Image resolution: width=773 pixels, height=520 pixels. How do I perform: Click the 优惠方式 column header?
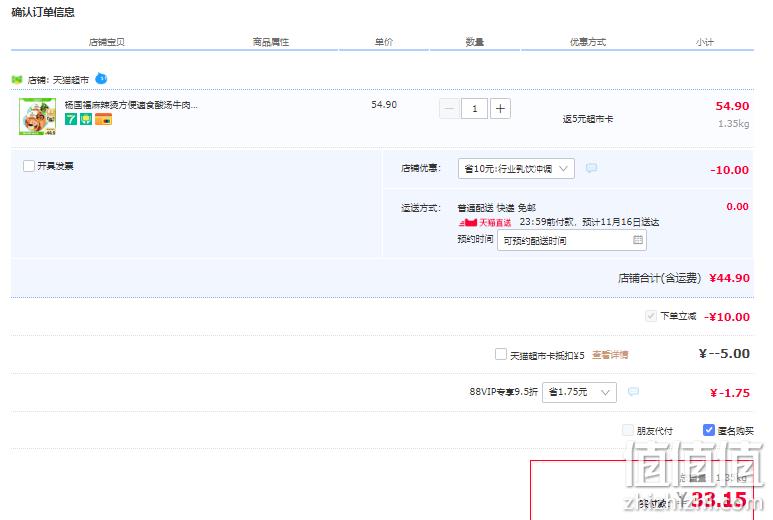(588, 42)
